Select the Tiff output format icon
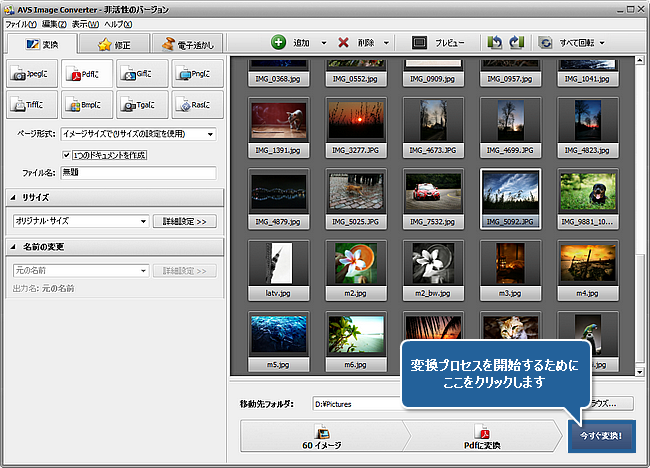The image size is (650, 468). [x=32, y=104]
